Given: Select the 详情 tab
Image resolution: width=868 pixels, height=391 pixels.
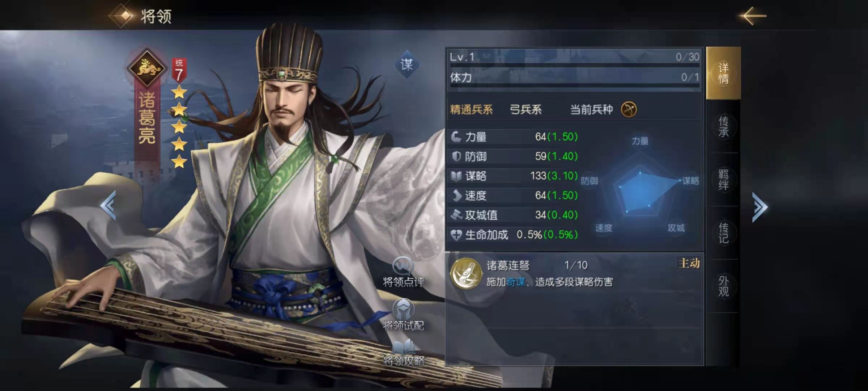Looking at the screenshot, I should 723,73.
